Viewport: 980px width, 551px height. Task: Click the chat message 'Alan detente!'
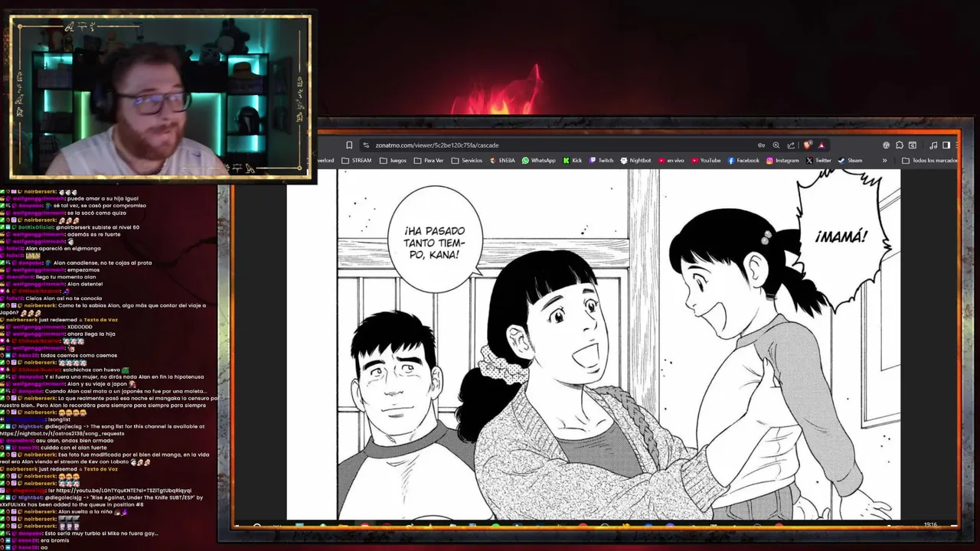pyautogui.click(x=83, y=284)
